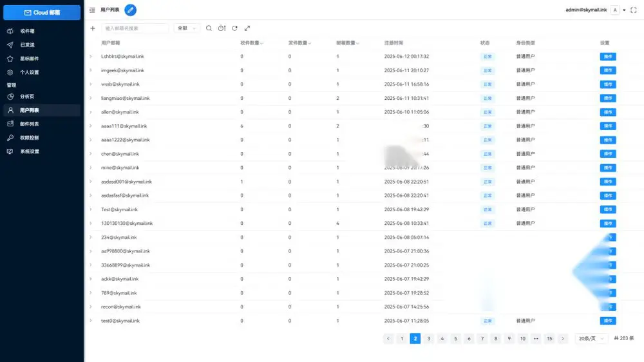
Task: Click the avatar A icon
Action: click(x=615, y=10)
